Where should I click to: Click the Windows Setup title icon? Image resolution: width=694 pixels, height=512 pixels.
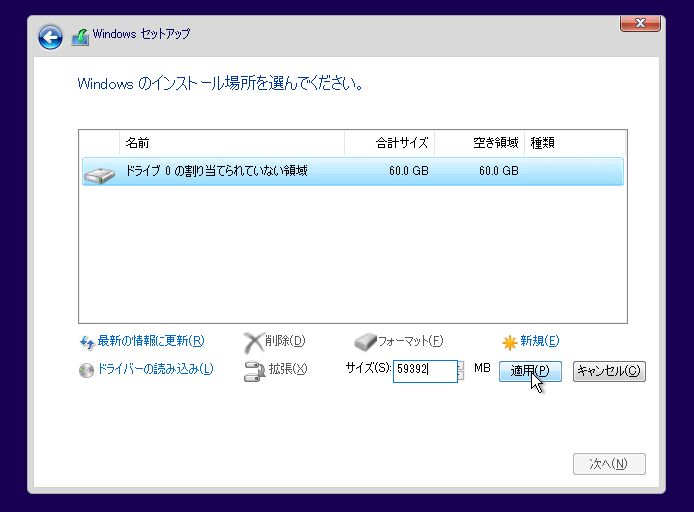tap(81, 37)
